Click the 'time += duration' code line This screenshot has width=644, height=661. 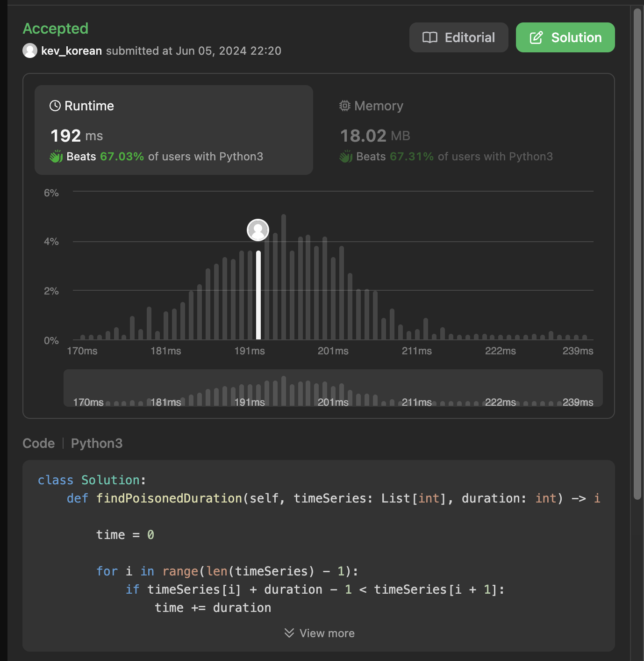pos(213,608)
